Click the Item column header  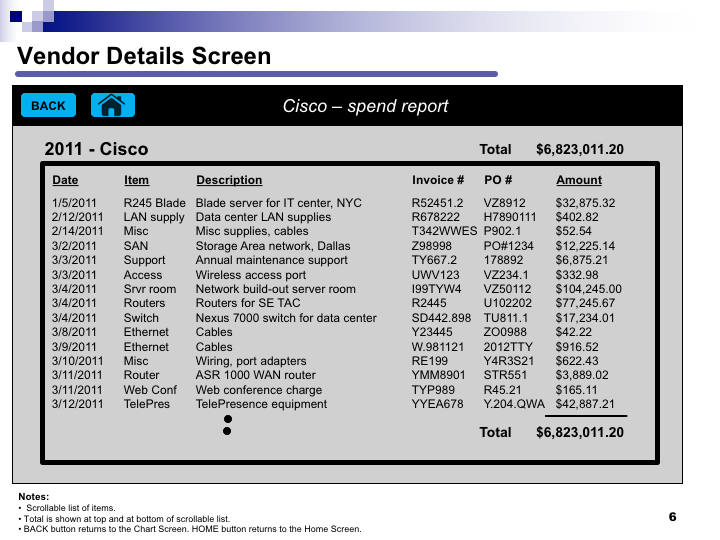pyautogui.click(x=136, y=180)
